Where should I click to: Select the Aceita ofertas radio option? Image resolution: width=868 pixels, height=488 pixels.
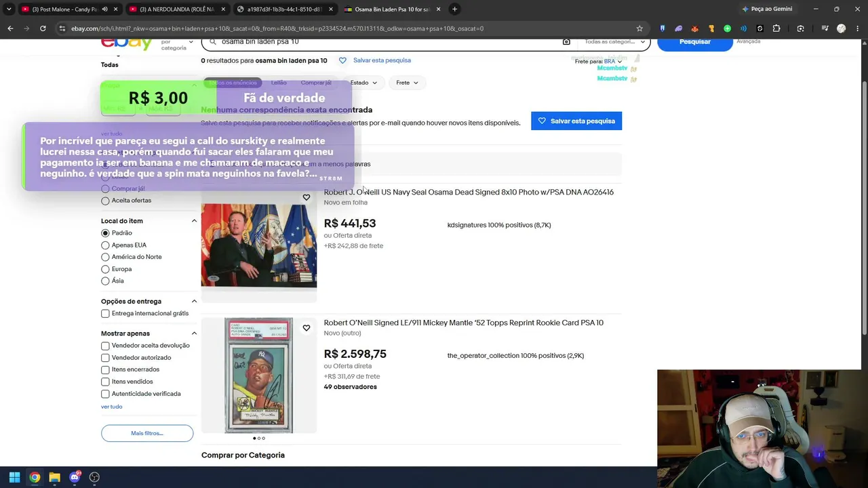(x=105, y=201)
